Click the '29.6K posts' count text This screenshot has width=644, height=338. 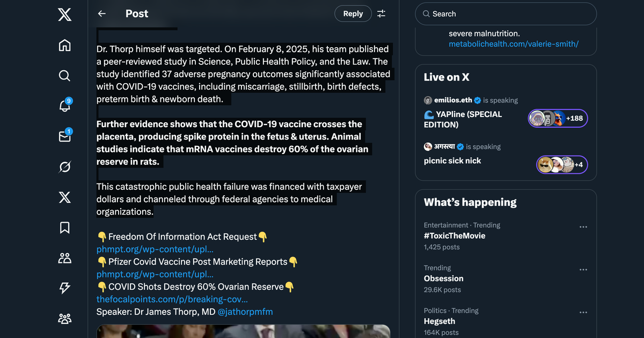[x=443, y=290]
